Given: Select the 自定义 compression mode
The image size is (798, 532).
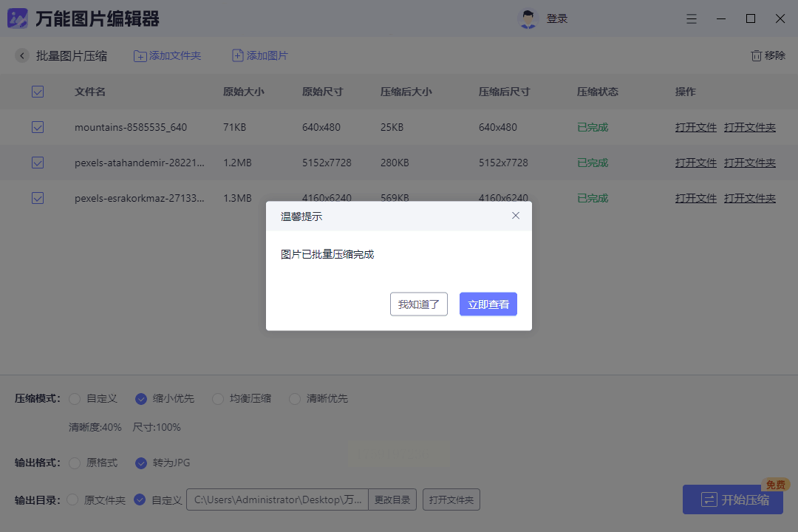Looking at the screenshot, I should point(75,399).
